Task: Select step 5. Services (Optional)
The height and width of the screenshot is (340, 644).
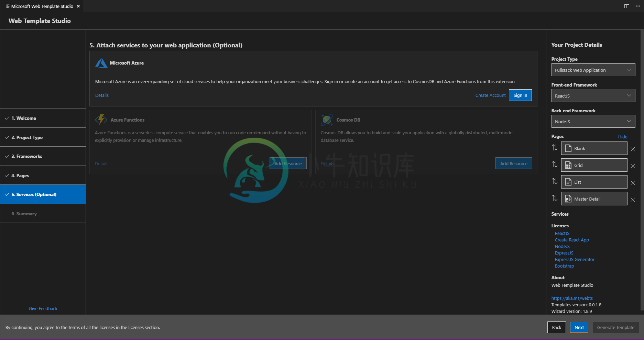Action: coord(43,194)
